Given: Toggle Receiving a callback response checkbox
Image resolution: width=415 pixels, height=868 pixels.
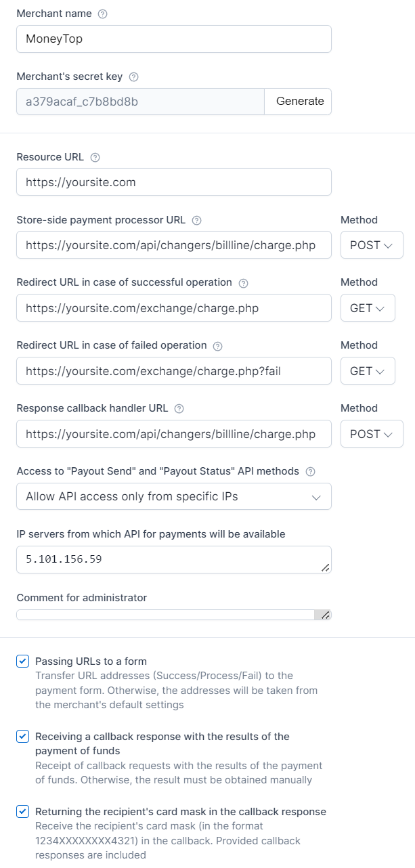Looking at the screenshot, I should tap(23, 737).
